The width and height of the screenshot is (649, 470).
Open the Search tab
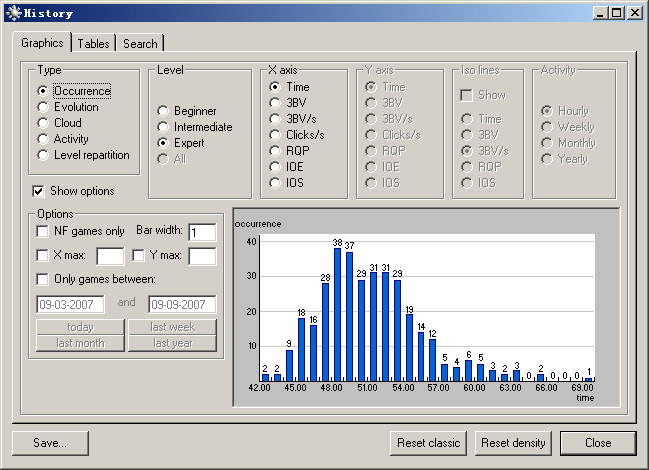click(x=140, y=43)
